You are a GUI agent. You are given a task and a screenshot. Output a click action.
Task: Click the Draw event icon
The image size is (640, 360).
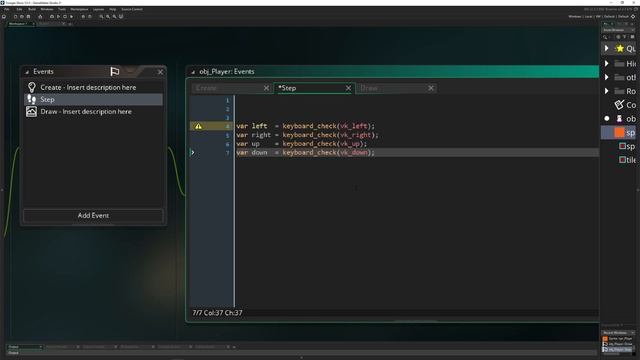pos(31,111)
